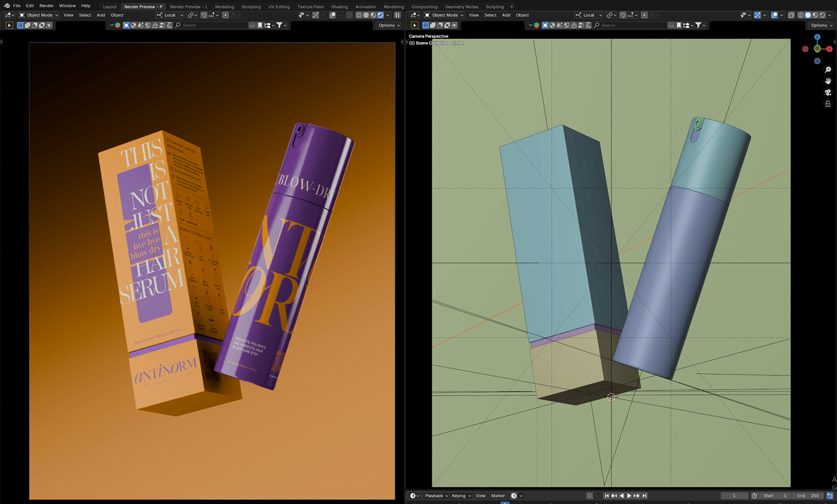Viewport: 837px width, 504px height.
Task: Click the End frame field showing 250
Action: click(x=808, y=496)
